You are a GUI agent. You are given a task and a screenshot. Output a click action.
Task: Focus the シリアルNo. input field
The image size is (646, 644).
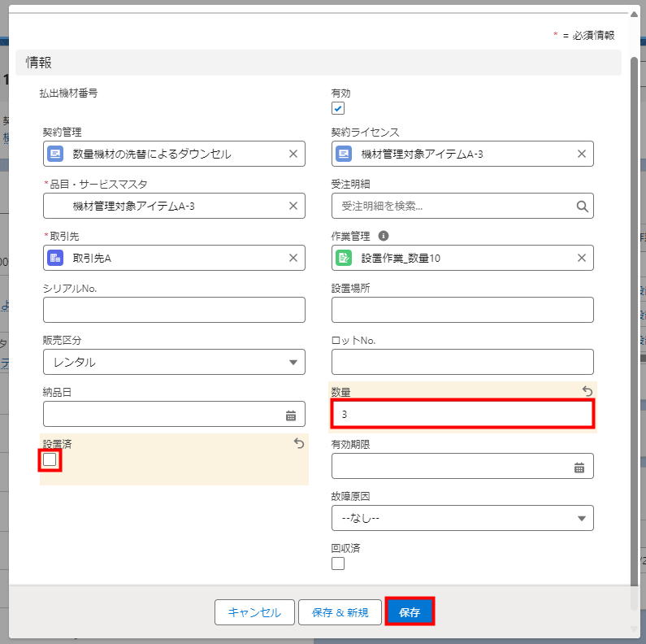click(174, 310)
